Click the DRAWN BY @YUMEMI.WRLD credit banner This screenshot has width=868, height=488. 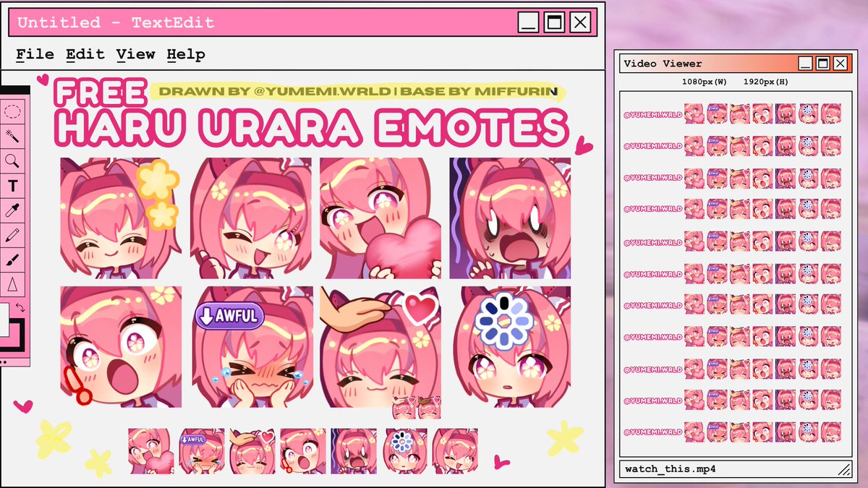pyautogui.click(x=358, y=91)
